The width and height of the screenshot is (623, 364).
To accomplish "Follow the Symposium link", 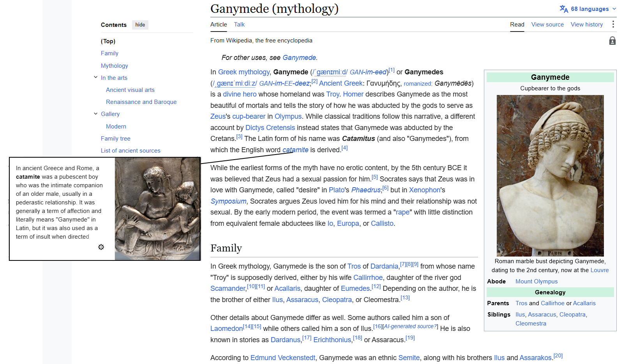I will click(228, 201).
